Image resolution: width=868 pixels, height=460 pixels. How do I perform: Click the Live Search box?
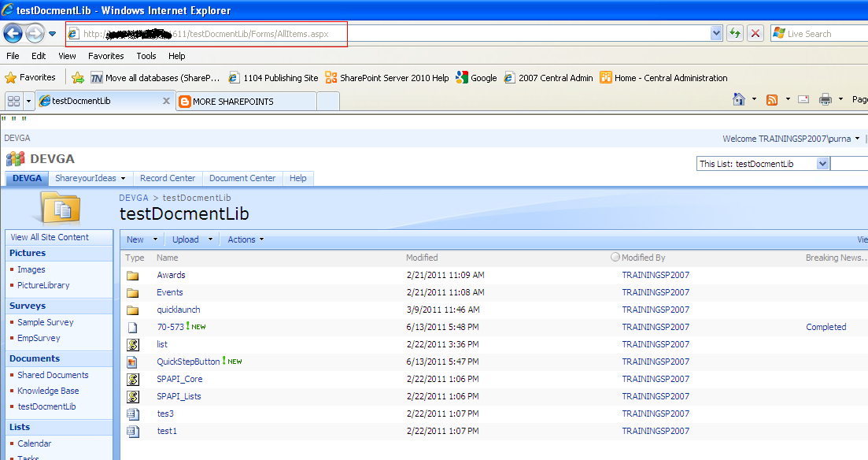(819, 34)
